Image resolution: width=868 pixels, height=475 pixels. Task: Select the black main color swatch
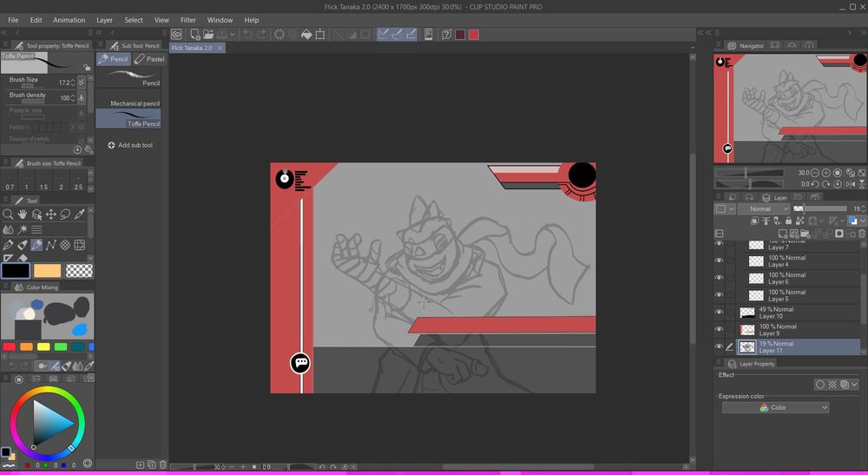pos(16,271)
